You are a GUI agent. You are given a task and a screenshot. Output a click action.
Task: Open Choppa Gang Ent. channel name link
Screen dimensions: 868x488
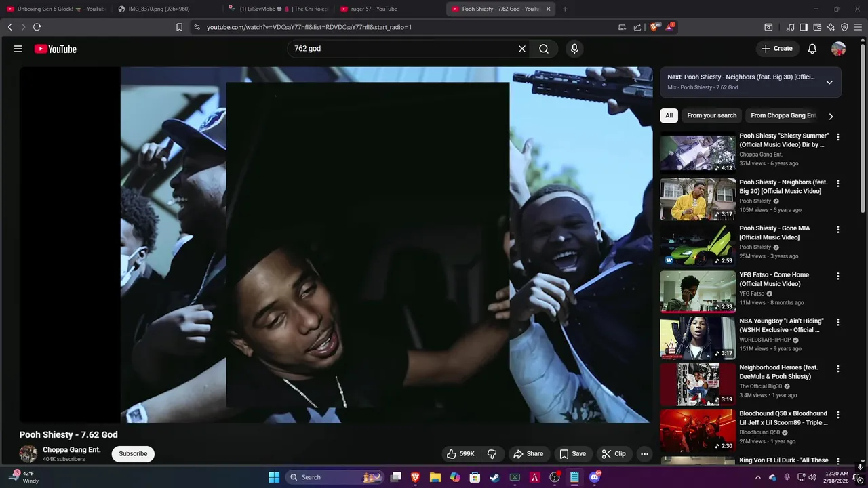[71, 450]
